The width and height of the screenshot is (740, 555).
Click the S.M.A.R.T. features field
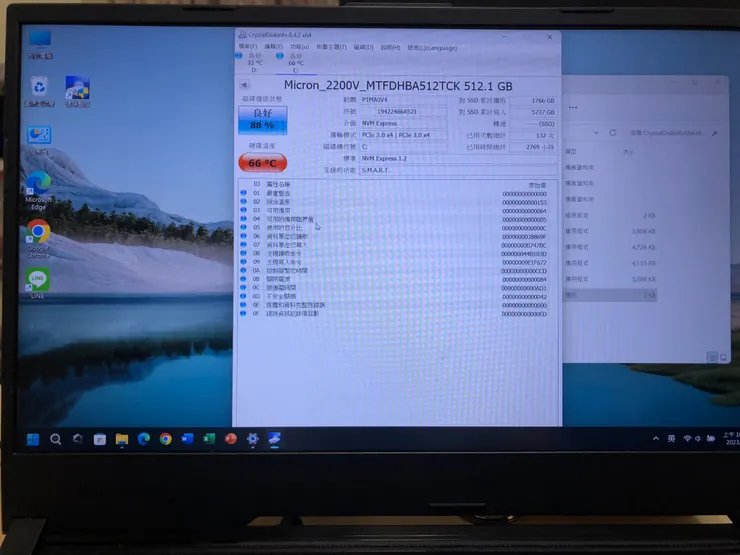click(458, 170)
